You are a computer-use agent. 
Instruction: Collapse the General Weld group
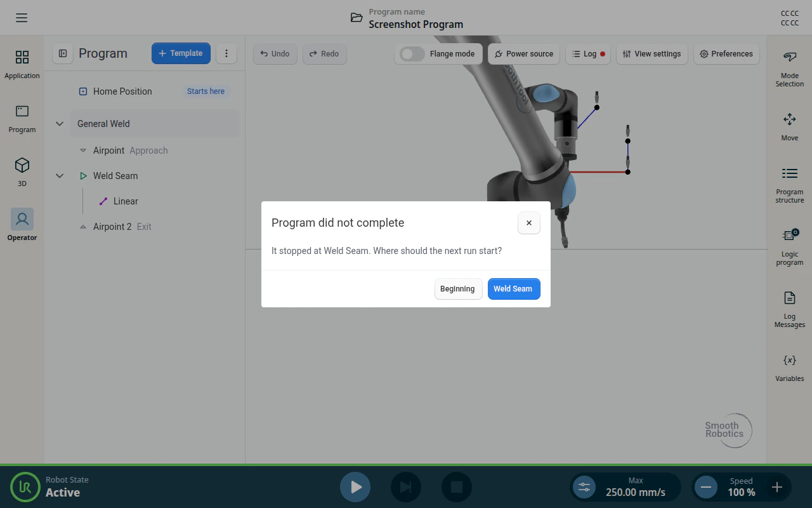coord(60,124)
